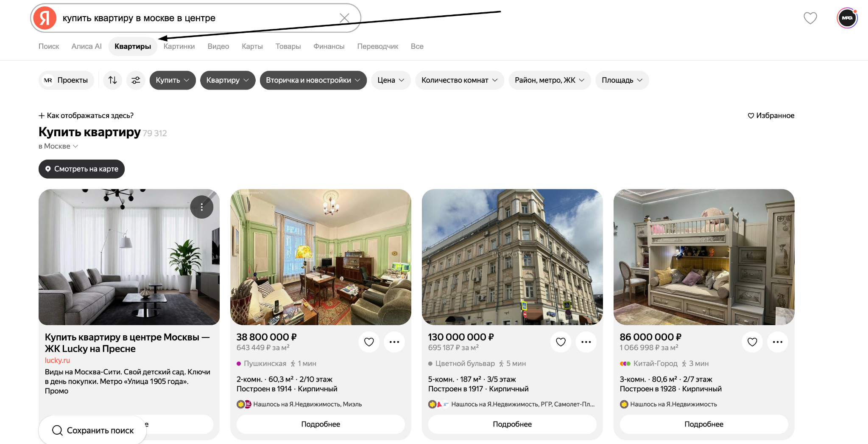Open Количество комнат dropdown

460,80
